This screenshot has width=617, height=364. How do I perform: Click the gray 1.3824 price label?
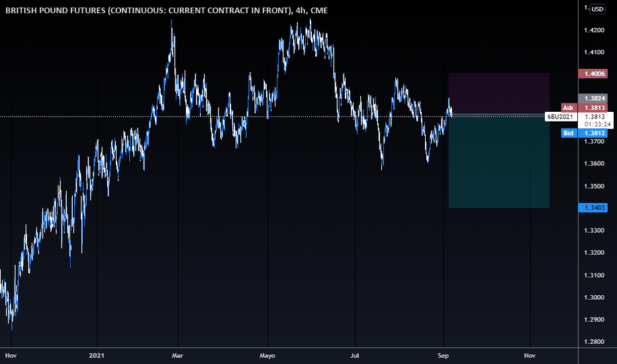(593, 99)
